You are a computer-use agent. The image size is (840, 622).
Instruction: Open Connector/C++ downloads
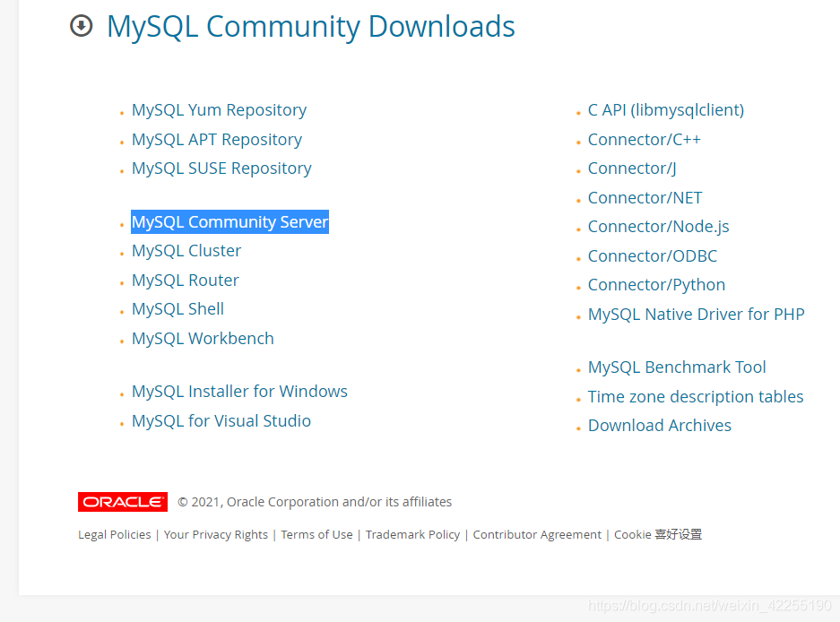[645, 139]
